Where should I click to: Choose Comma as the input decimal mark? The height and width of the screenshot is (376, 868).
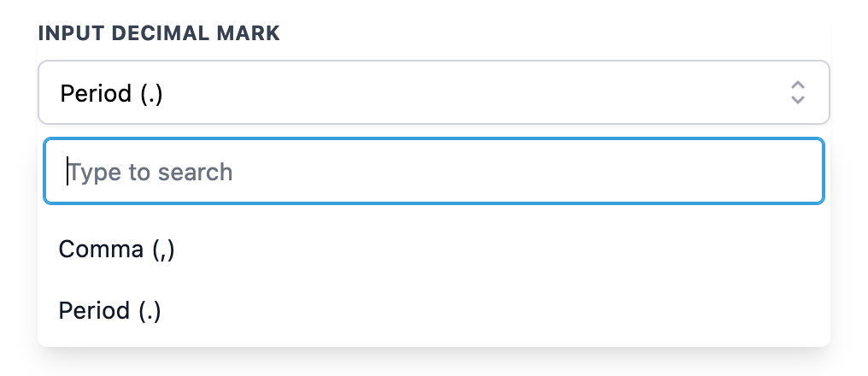pyautogui.click(x=116, y=250)
